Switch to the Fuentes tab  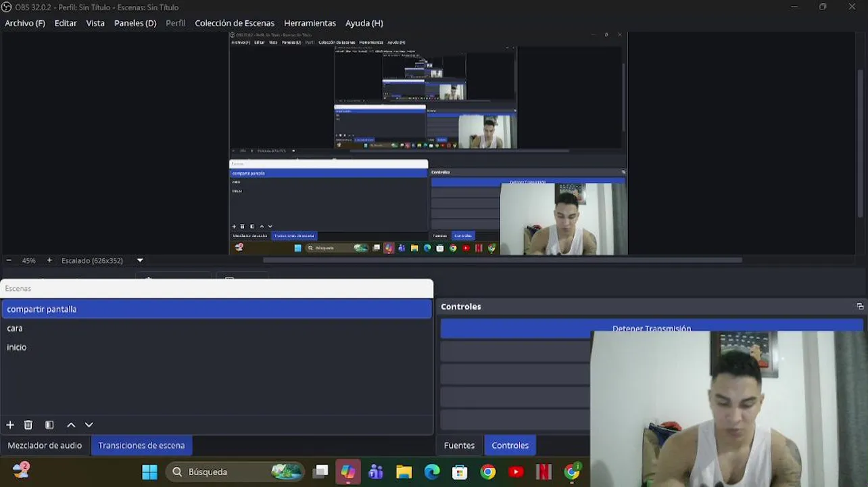(459, 445)
